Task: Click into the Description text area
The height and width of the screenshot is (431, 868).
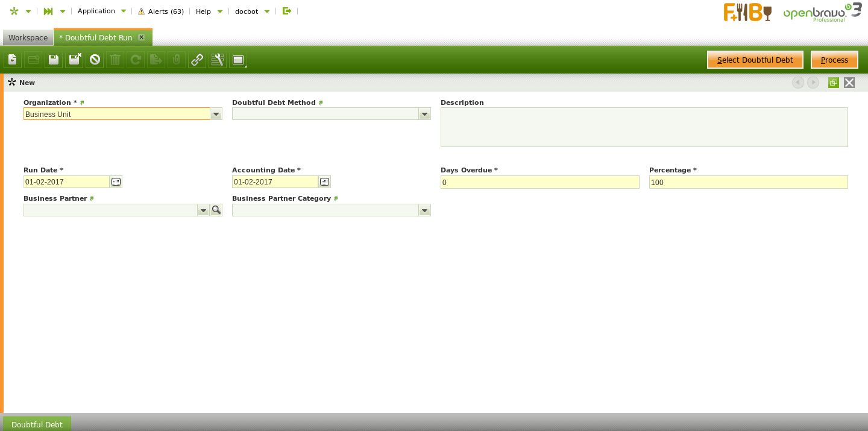Action: pyautogui.click(x=644, y=127)
